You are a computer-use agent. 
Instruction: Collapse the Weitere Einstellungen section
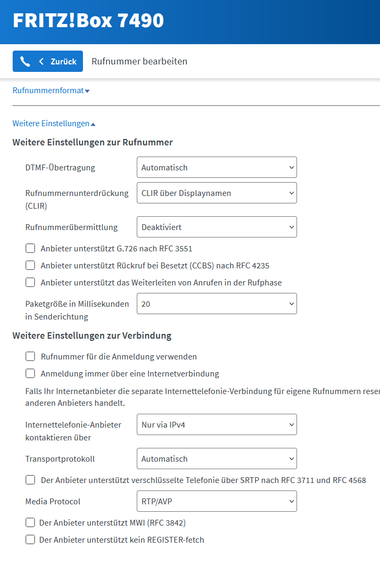[x=54, y=124]
